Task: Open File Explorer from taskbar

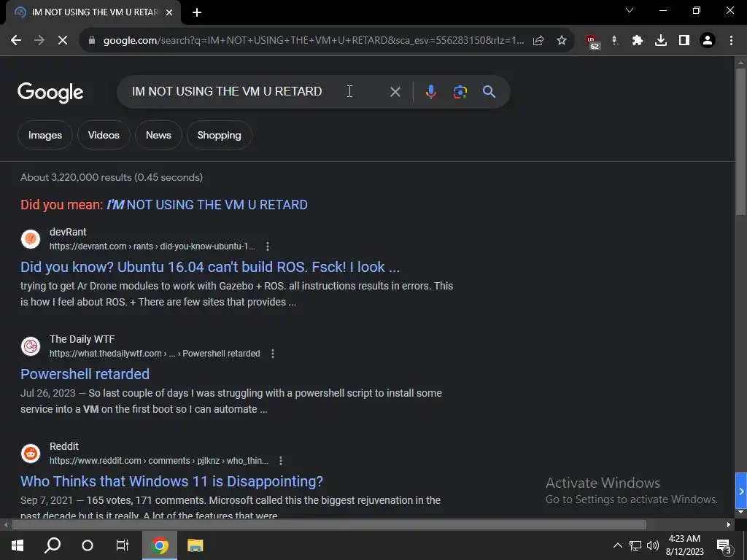Action: 195,545
